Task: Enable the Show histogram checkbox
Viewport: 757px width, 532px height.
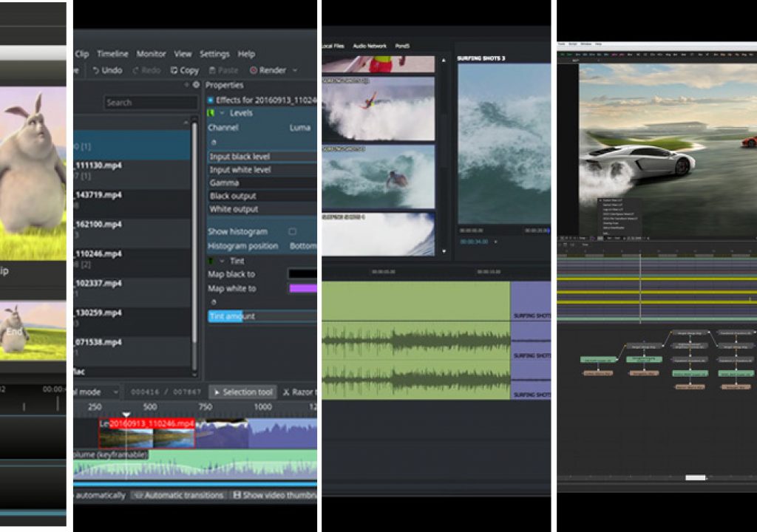Action: click(292, 232)
